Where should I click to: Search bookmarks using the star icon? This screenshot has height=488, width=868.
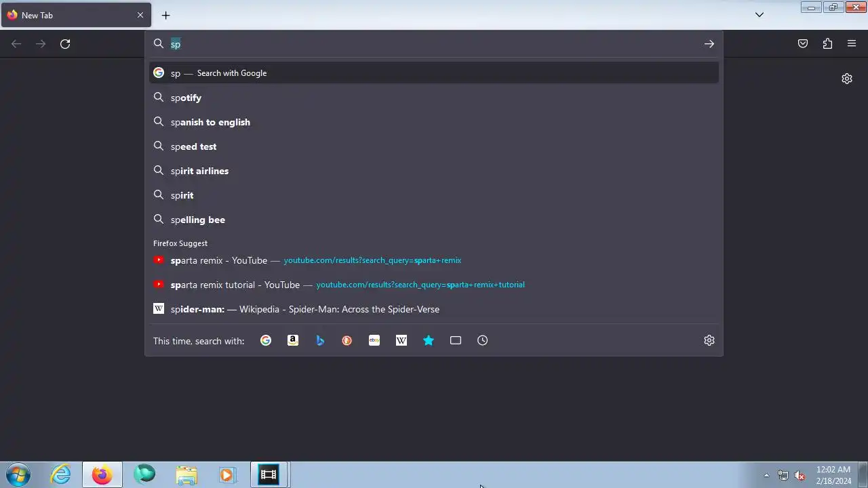click(x=429, y=340)
